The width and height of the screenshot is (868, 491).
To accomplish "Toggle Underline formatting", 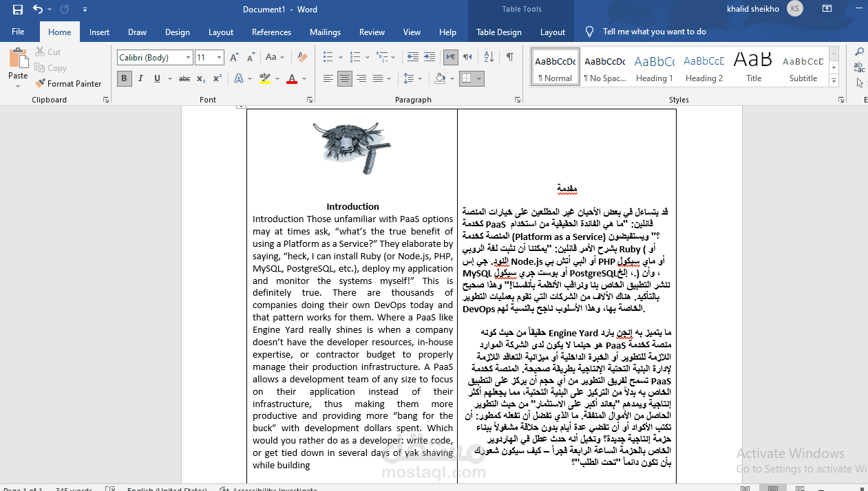I will click(157, 78).
